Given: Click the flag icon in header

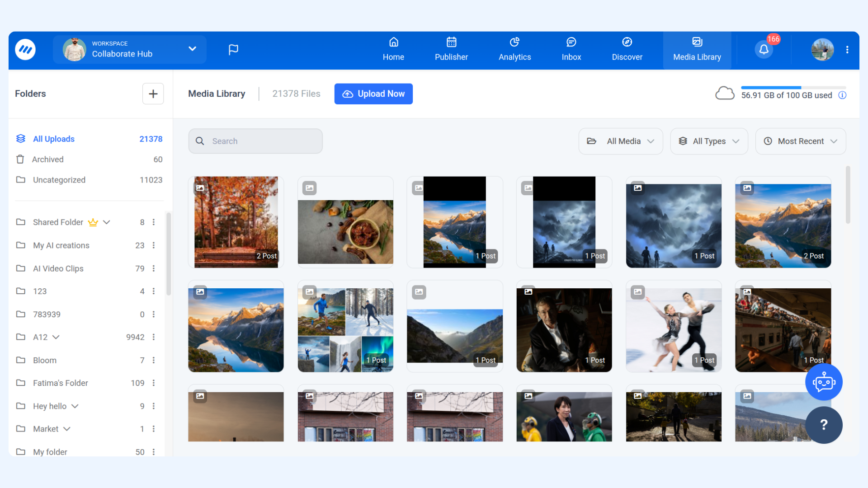Looking at the screenshot, I should tap(233, 50).
